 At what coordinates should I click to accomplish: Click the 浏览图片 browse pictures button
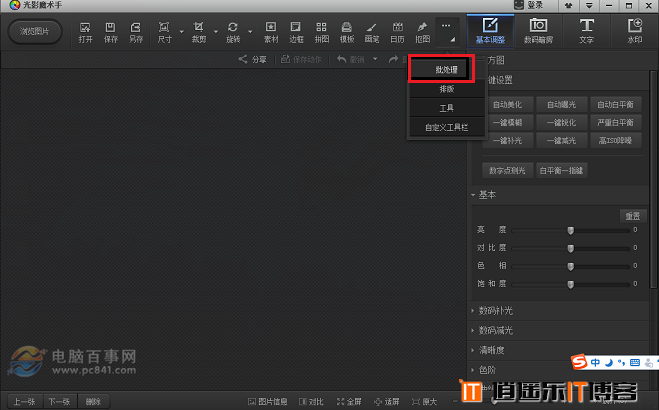[35, 31]
